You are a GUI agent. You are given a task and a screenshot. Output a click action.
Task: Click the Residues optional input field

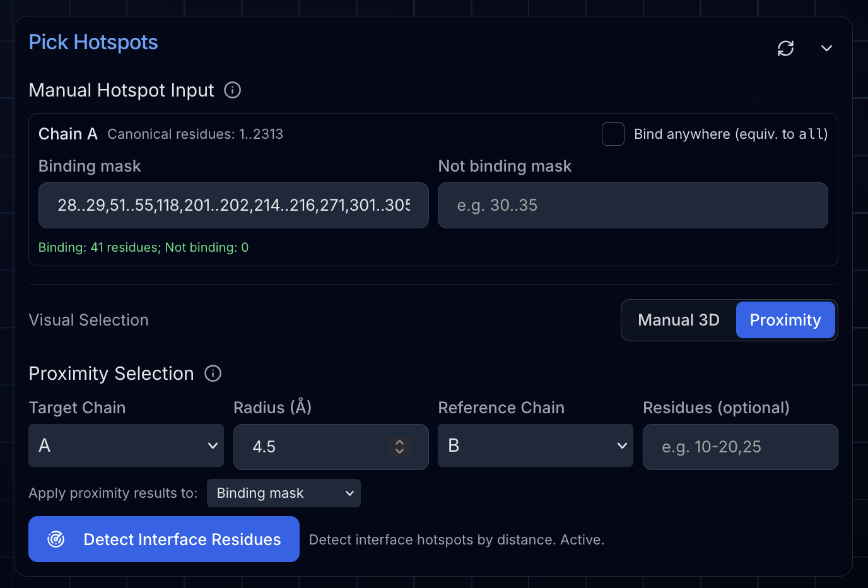[x=740, y=447]
